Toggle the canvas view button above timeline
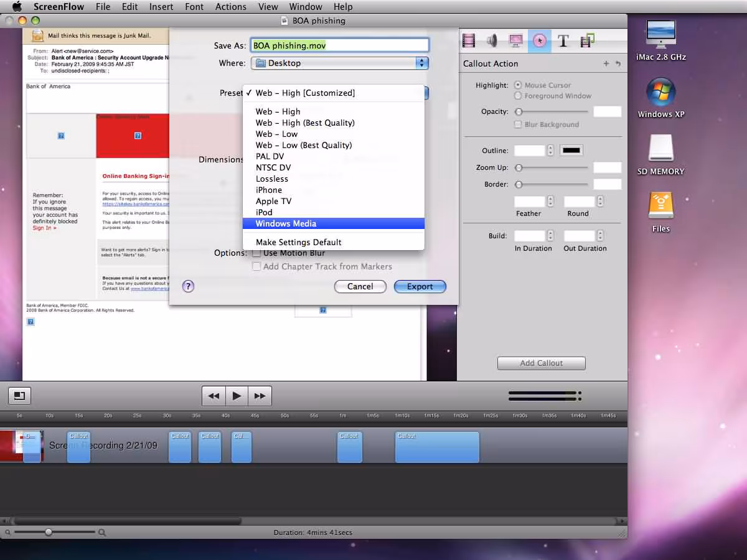This screenshot has width=747, height=560. (x=19, y=396)
